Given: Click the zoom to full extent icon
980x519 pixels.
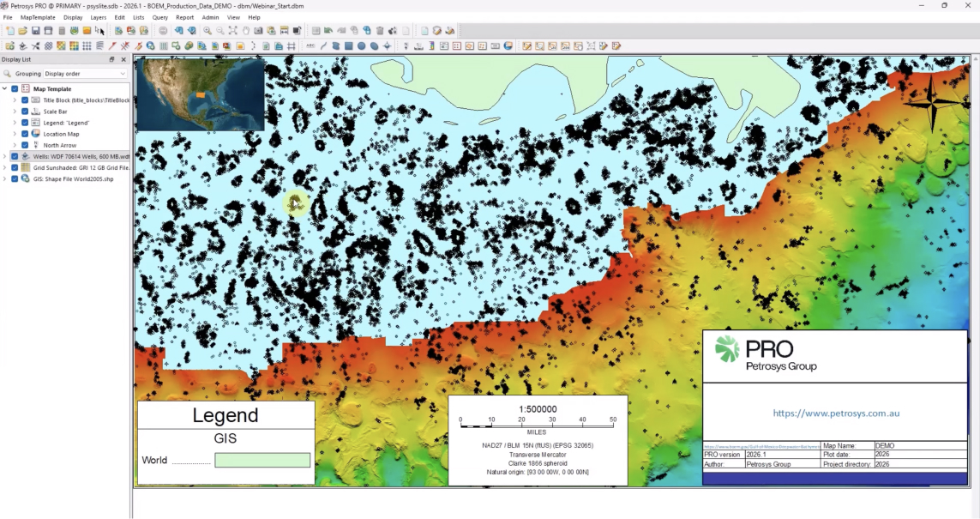Looking at the screenshot, I should [x=232, y=31].
